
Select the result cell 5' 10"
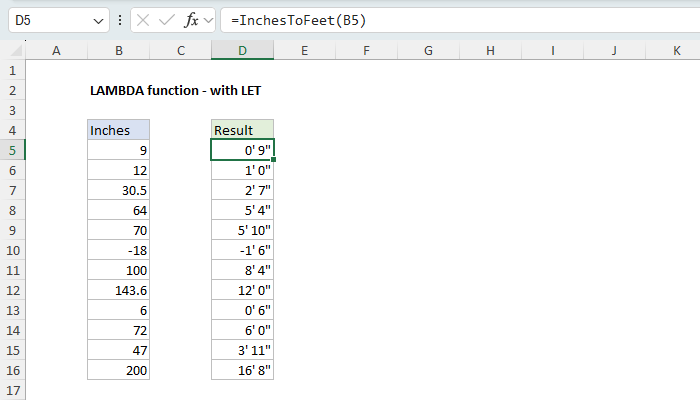[x=242, y=230]
